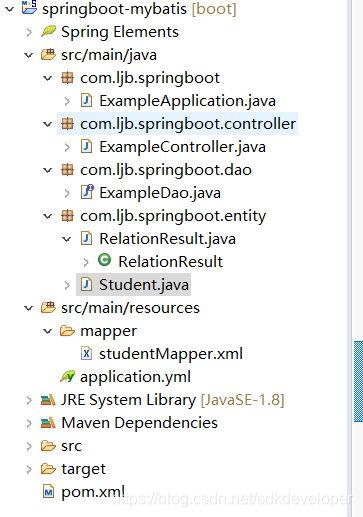
Task: Collapse the com.ljb.springboot.dao package
Action: point(48,170)
